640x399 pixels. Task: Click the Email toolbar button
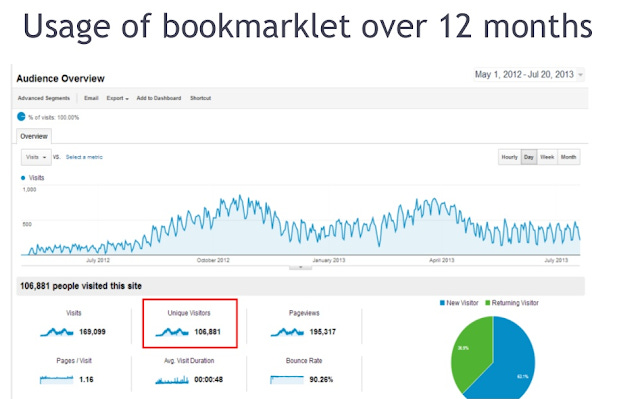(91, 98)
